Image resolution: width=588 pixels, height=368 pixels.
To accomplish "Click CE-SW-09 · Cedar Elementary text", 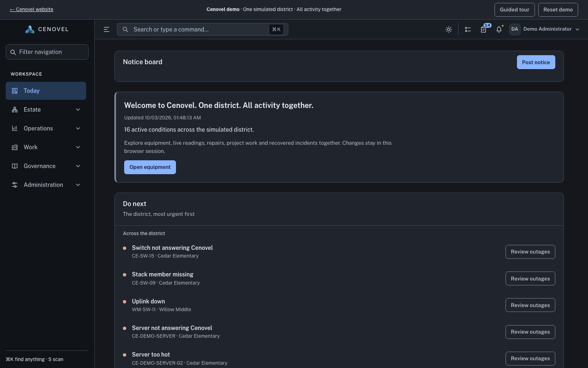I will coord(166,283).
